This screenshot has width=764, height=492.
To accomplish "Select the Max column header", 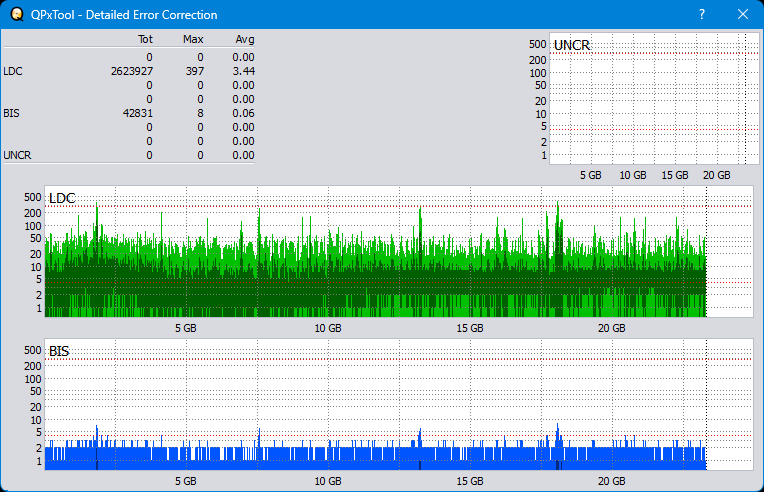I will (x=193, y=39).
